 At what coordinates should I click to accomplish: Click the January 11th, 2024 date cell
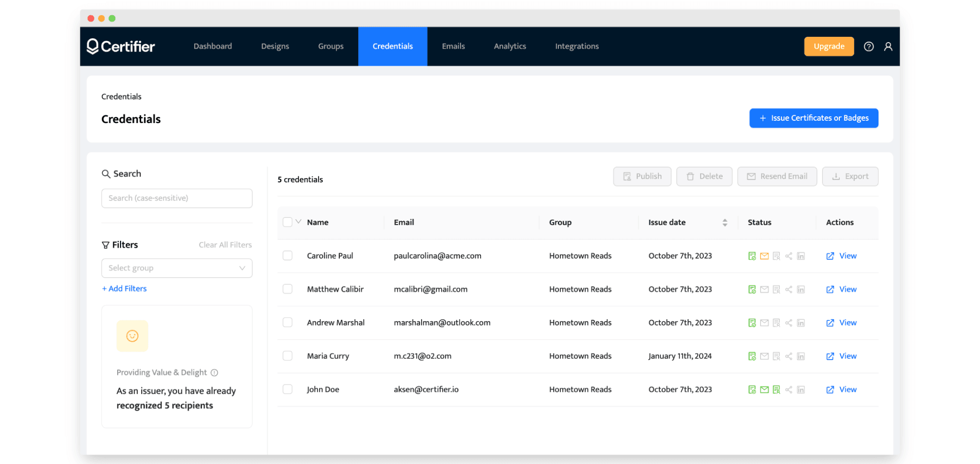(x=680, y=356)
